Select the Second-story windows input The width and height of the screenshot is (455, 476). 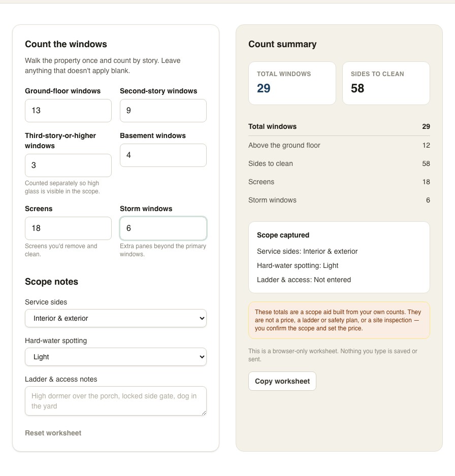click(163, 111)
